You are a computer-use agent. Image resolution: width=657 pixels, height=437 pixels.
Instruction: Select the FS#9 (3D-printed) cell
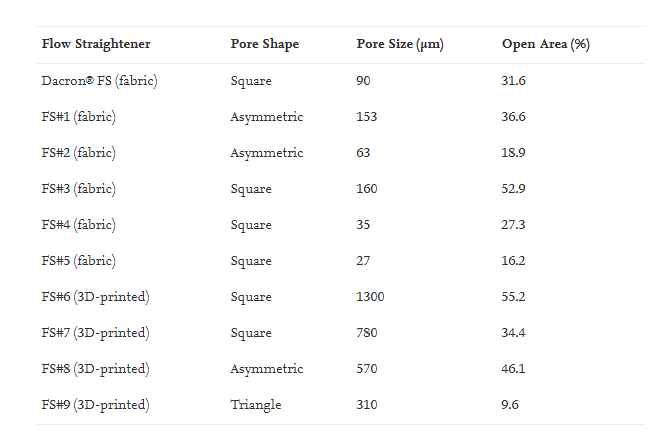tap(95, 405)
